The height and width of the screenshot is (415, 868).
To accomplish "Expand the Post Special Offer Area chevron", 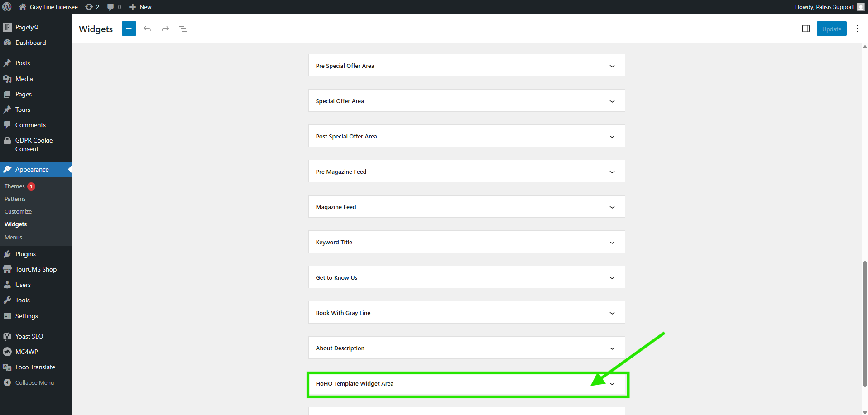I will click(x=612, y=137).
